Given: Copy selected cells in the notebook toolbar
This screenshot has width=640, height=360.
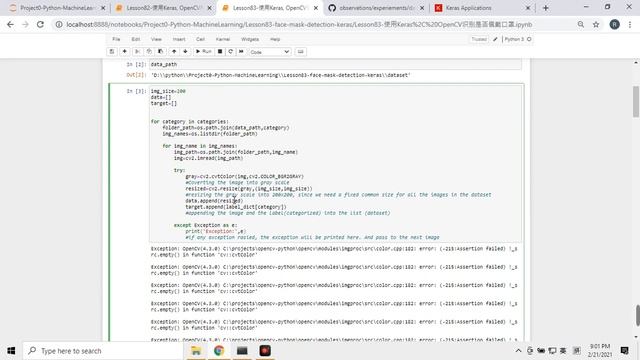Looking at the screenshot, I should click(x=149, y=51).
